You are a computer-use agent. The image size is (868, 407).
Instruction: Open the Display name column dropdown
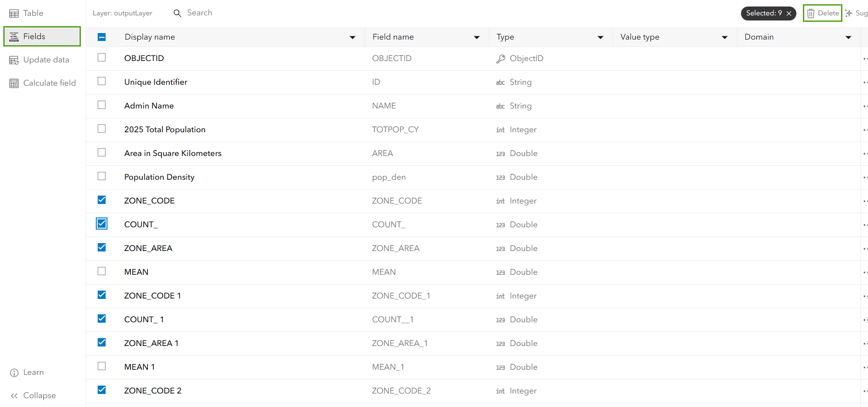pos(353,37)
